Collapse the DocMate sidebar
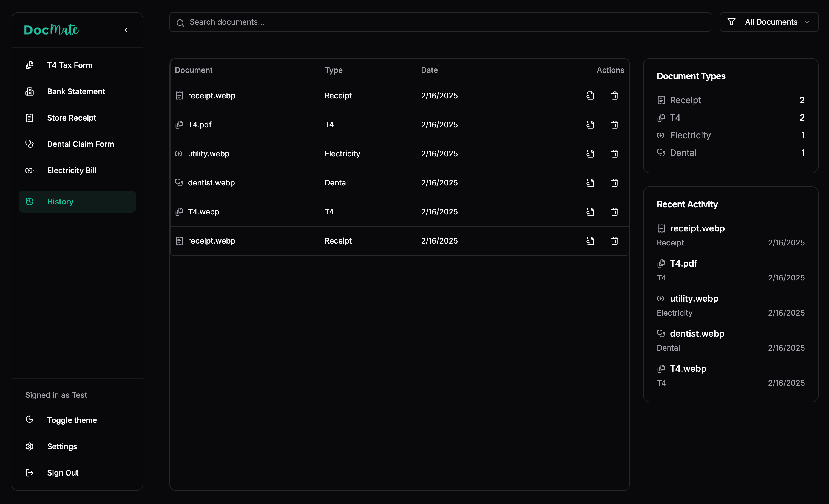829x504 pixels. 126,30
